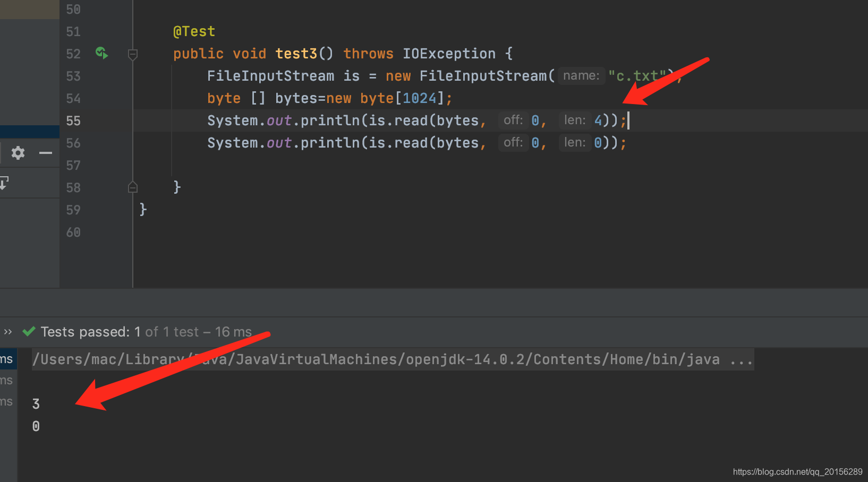The width and height of the screenshot is (868, 482).
Task: Click the closing fold marker at line 58
Action: (x=133, y=187)
